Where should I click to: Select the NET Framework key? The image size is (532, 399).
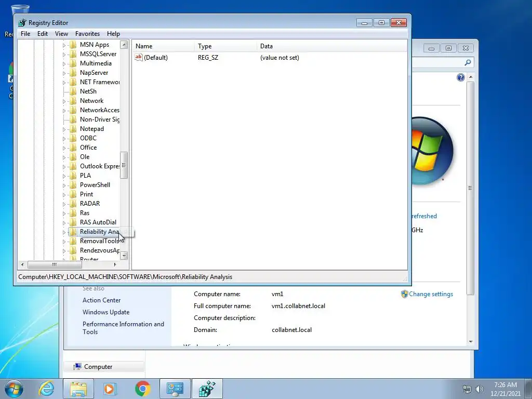tap(99, 82)
